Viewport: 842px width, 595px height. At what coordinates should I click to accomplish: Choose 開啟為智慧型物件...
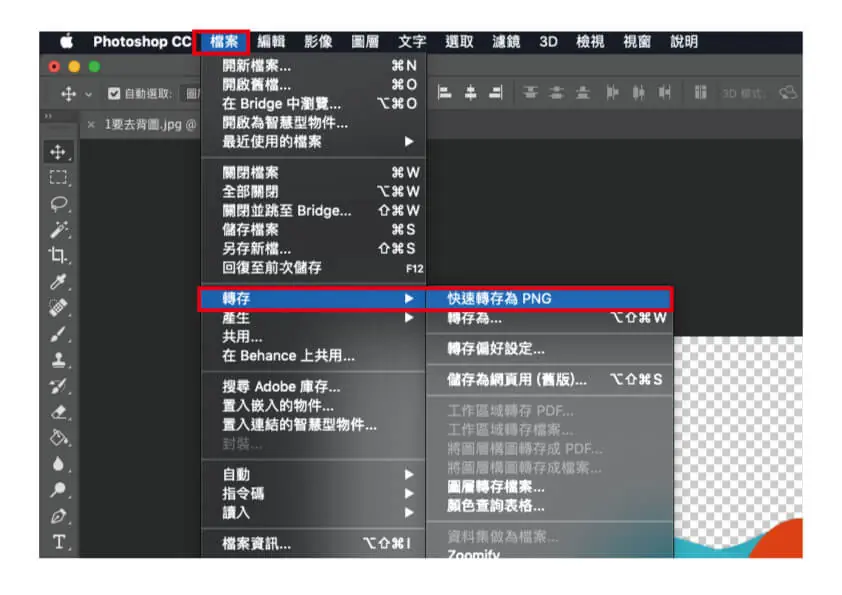[314, 123]
